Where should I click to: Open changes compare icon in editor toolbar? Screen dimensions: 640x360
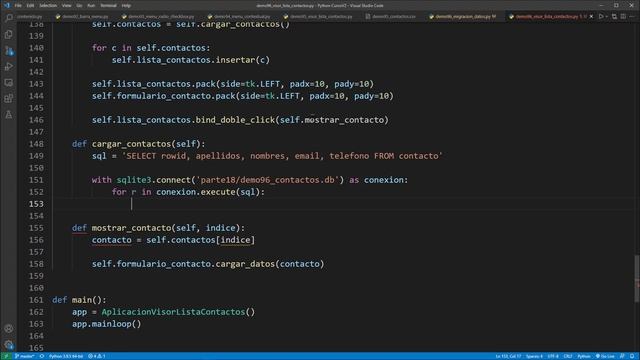click(x=614, y=16)
